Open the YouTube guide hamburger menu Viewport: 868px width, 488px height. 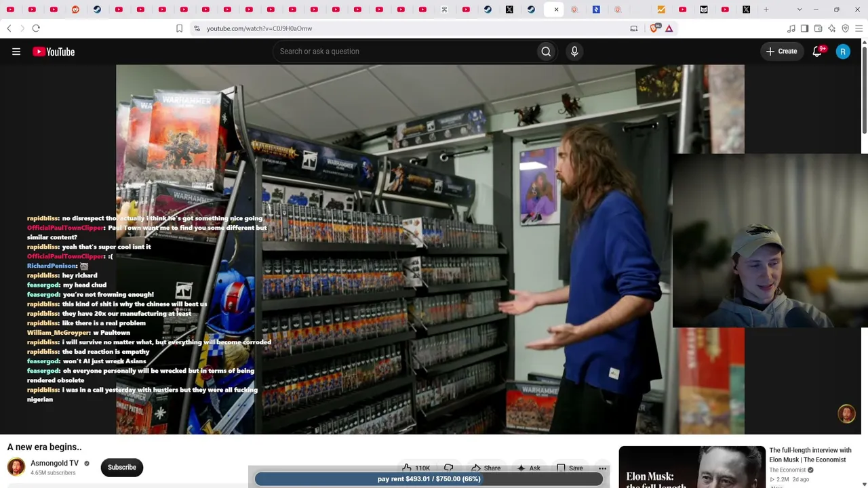(x=16, y=52)
